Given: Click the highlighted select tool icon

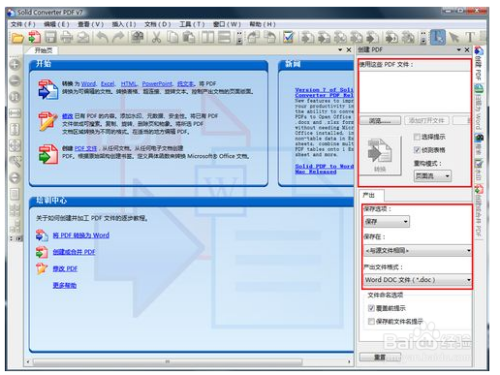Looking at the screenshot, I should [x=438, y=37].
